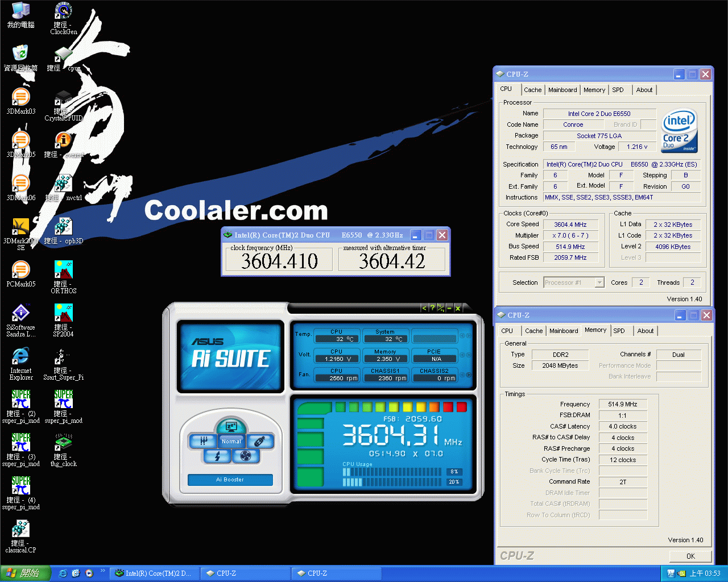
Task: Open About tab in lower CPU-Z window
Action: tap(646, 331)
